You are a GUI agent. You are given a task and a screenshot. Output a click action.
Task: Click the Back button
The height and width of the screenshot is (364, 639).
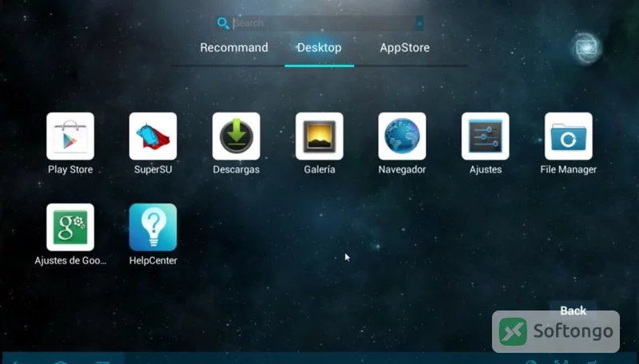tap(573, 311)
